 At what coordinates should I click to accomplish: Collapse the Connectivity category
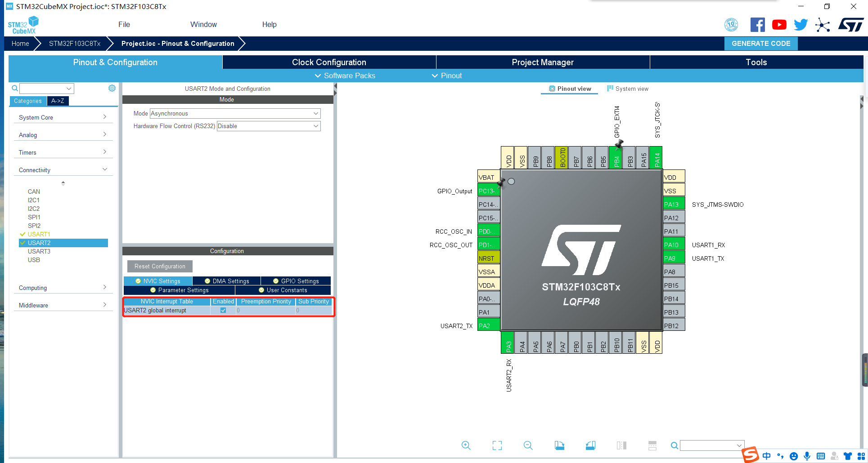[x=105, y=169]
